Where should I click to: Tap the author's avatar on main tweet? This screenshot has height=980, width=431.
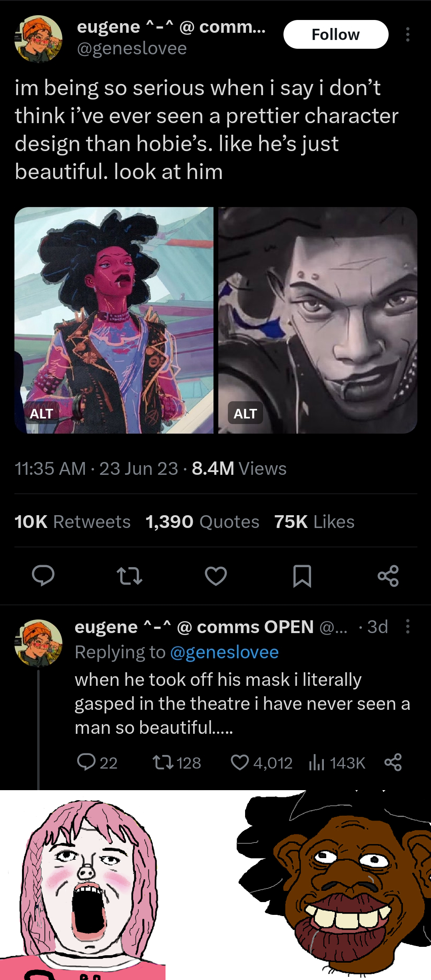38,39
